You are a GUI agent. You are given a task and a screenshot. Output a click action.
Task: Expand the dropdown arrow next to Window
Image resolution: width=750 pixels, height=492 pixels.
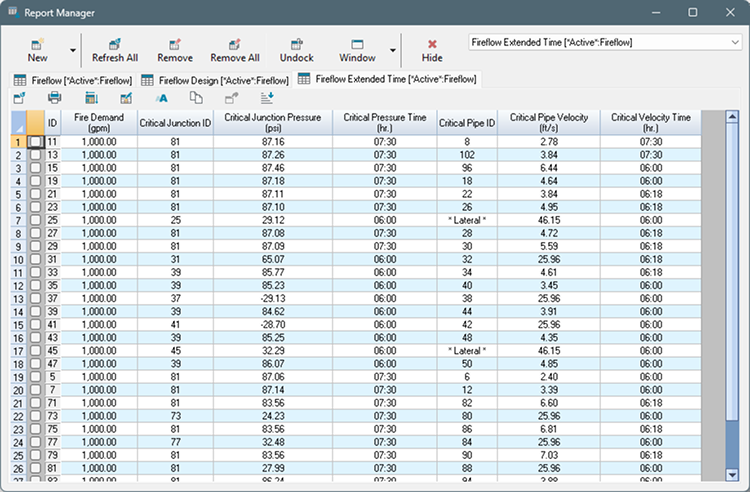click(x=392, y=49)
